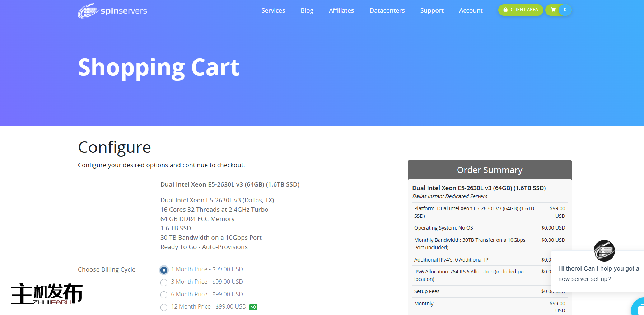Expand the Account menu
The height and width of the screenshot is (315, 644).
(471, 10)
